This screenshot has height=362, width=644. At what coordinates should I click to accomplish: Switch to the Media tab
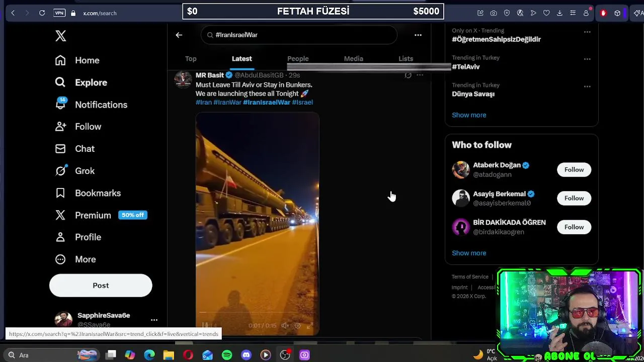353,59
